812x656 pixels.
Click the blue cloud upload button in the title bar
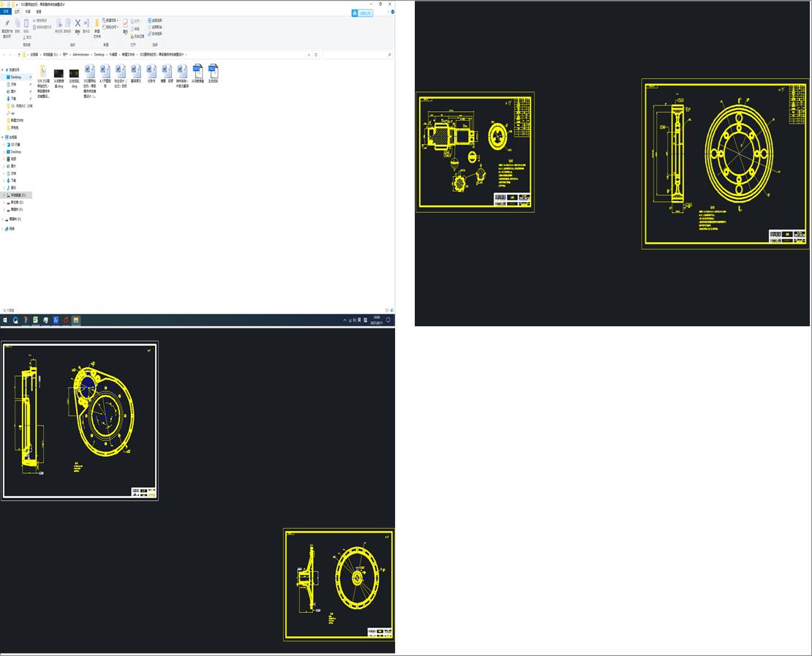[362, 13]
